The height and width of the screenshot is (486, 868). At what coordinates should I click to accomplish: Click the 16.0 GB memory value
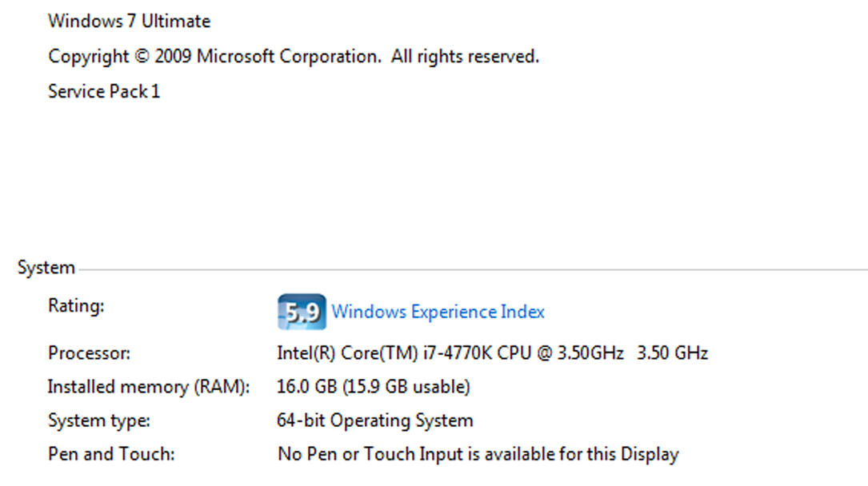coord(306,387)
